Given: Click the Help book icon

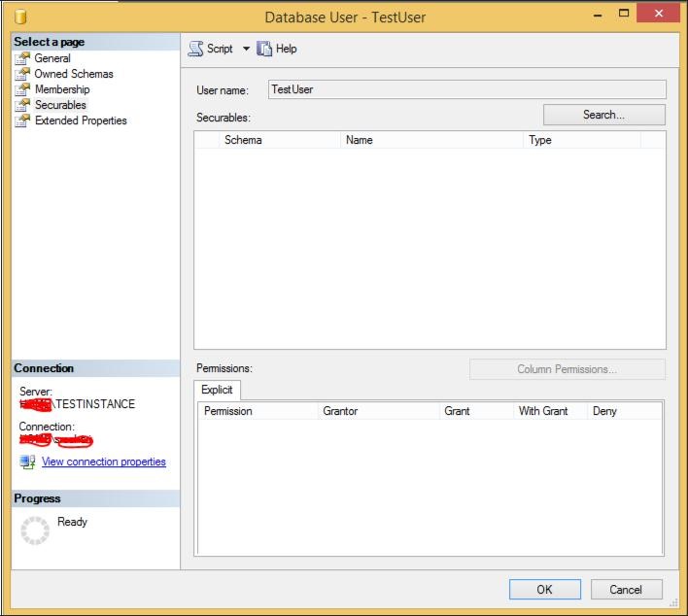Looking at the screenshot, I should (x=264, y=49).
